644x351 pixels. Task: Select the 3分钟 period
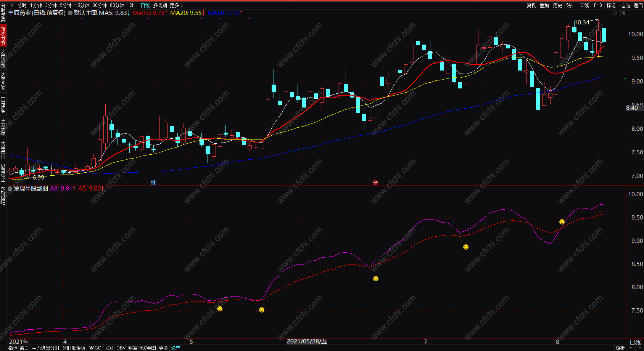pos(51,5)
